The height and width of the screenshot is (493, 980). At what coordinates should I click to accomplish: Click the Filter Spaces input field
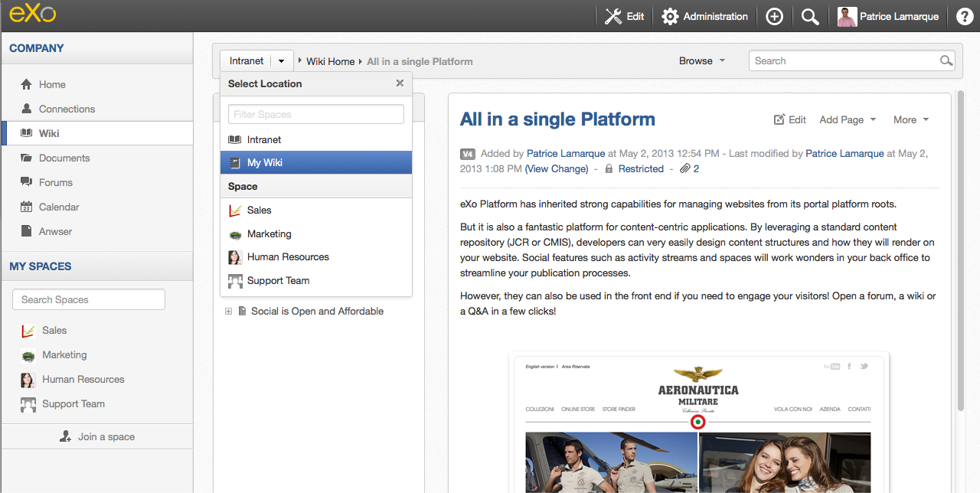click(316, 114)
